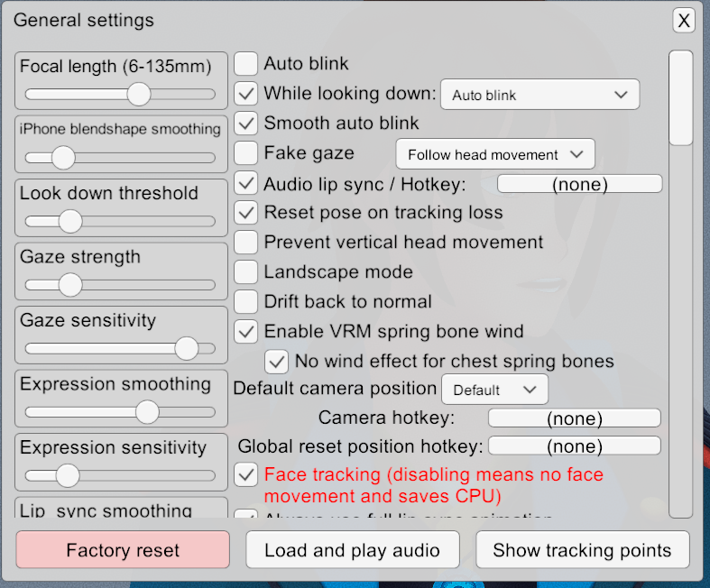Uncheck Smooth auto blink
Image resolution: width=710 pixels, height=588 pixels.
pos(245,123)
